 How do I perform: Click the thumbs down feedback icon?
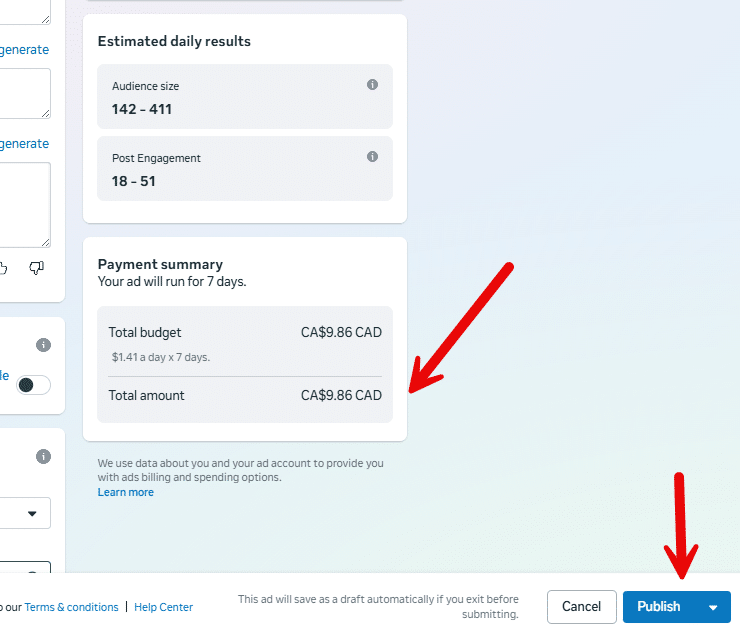click(37, 267)
